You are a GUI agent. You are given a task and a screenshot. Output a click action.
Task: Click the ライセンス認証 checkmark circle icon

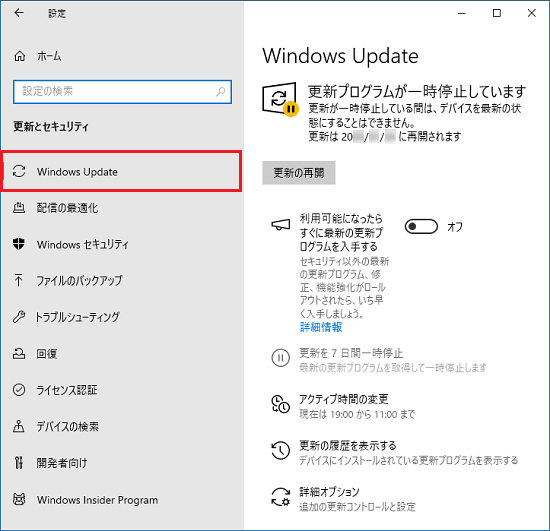[x=19, y=390]
